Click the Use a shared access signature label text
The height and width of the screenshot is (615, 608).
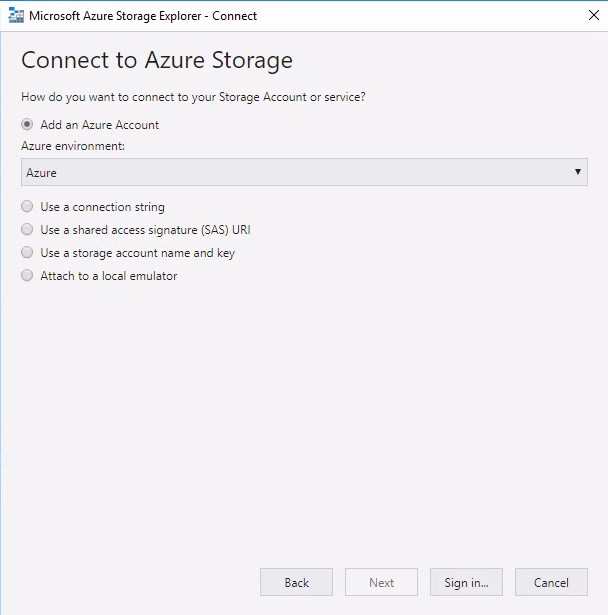pos(146,230)
